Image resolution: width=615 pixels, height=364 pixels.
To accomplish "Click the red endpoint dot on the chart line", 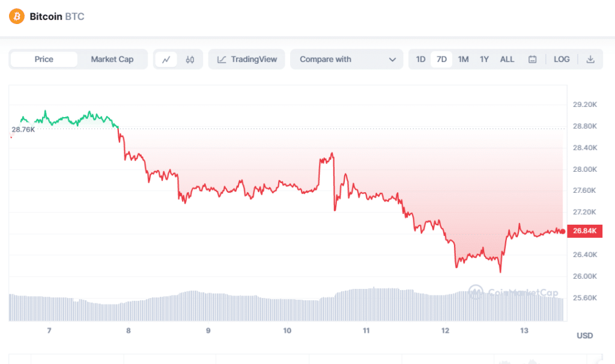I will (562, 231).
